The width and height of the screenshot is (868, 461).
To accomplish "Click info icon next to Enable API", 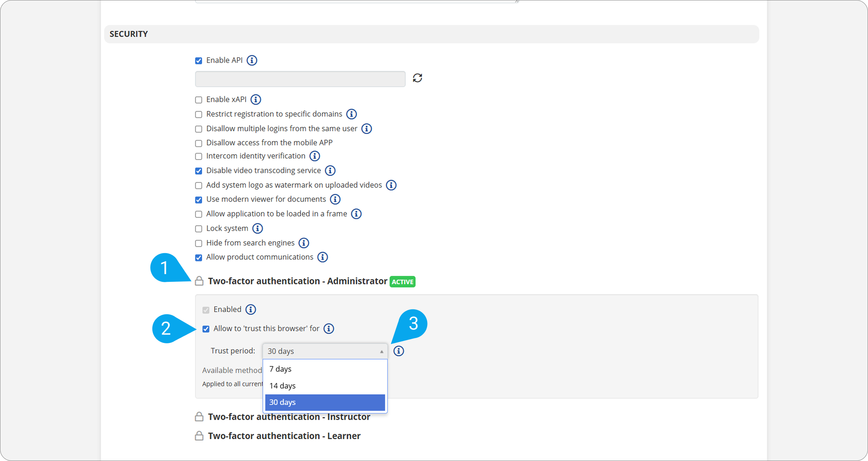I will (252, 60).
